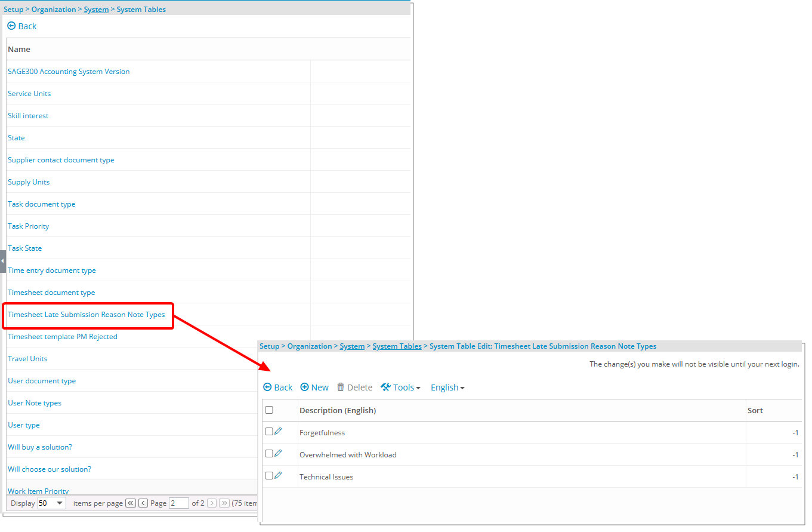The image size is (812, 532).
Task: Select the Forgetfulness description cell
Action: coord(522,432)
